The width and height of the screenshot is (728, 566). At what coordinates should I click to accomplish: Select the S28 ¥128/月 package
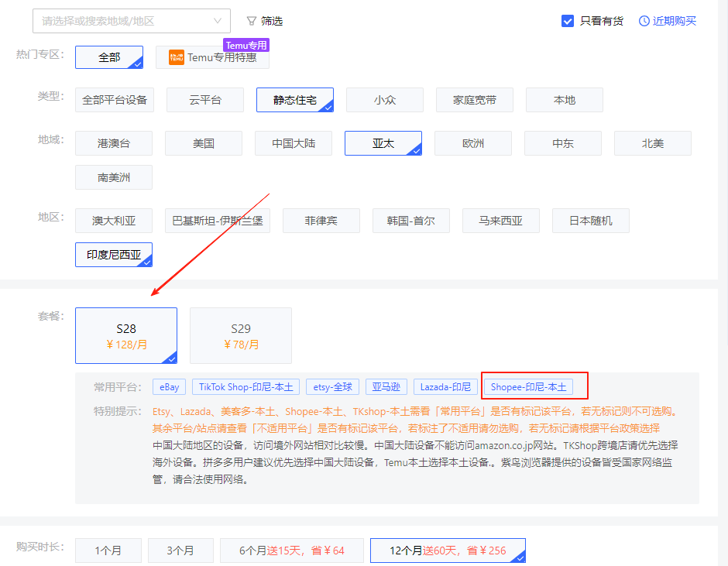126,336
